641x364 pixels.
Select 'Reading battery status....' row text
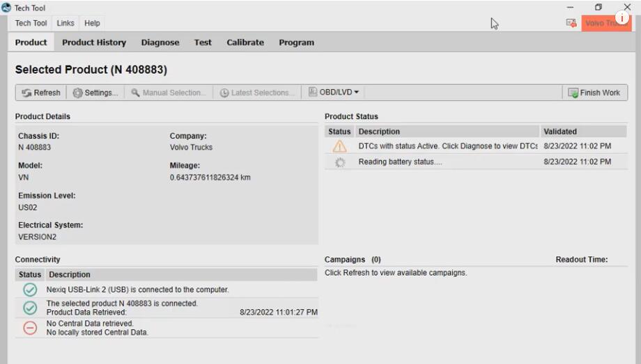click(x=400, y=161)
